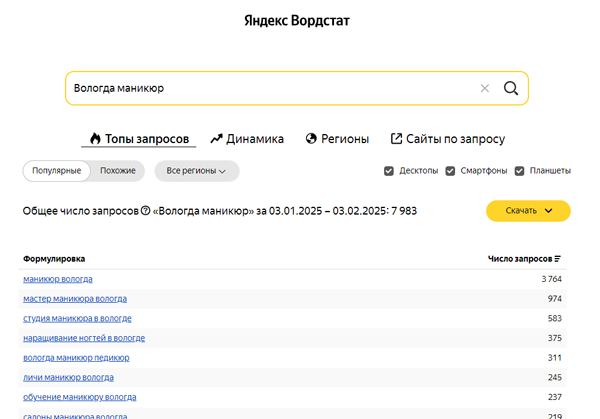
Task: Expand the Все регионы dropdown
Action: tap(196, 171)
